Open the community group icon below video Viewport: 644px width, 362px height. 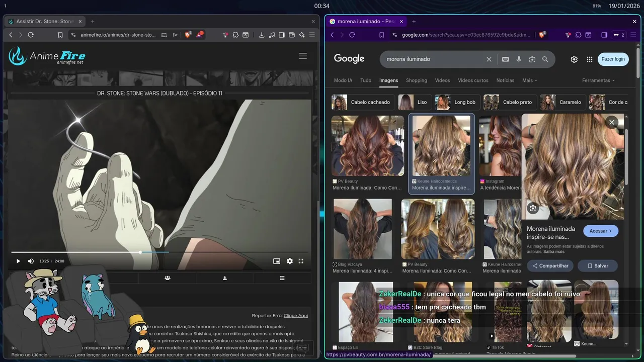167,278
